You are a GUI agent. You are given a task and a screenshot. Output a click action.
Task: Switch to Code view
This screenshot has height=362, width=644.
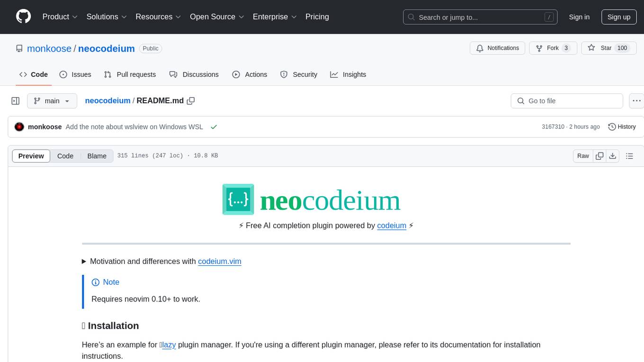click(x=65, y=156)
